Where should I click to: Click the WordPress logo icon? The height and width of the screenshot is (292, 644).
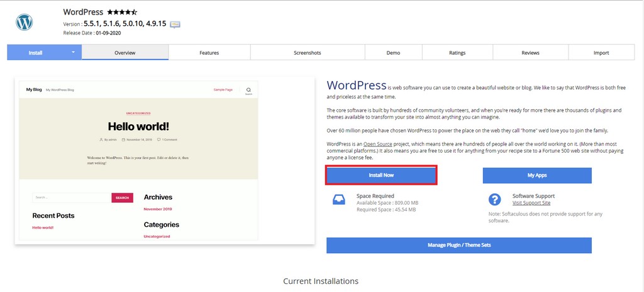click(25, 23)
